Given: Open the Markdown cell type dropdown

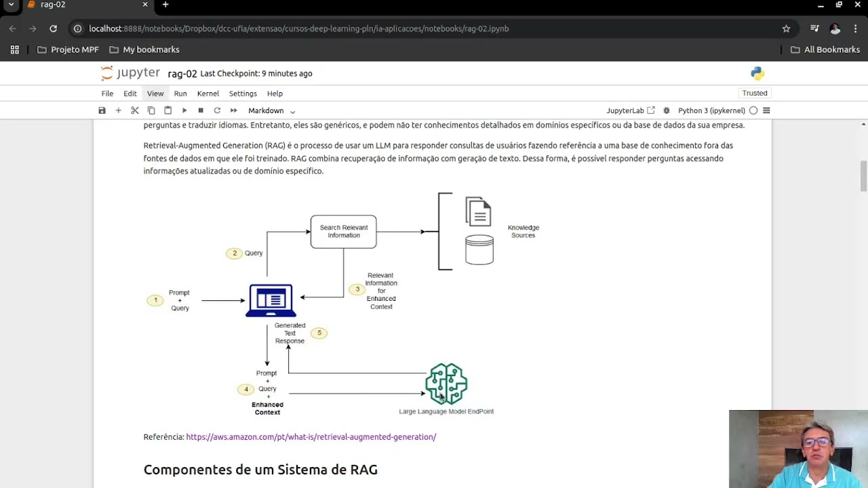Looking at the screenshot, I should tap(271, 110).
